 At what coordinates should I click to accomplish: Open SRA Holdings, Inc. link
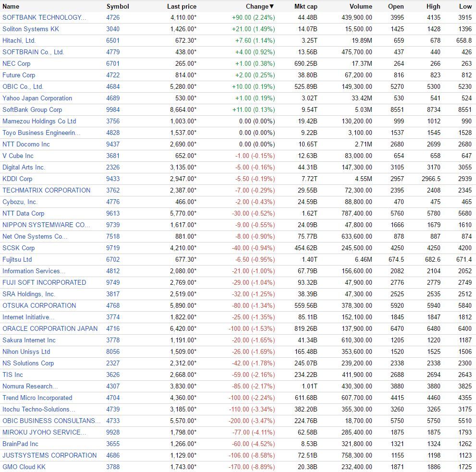coord(29,294)
